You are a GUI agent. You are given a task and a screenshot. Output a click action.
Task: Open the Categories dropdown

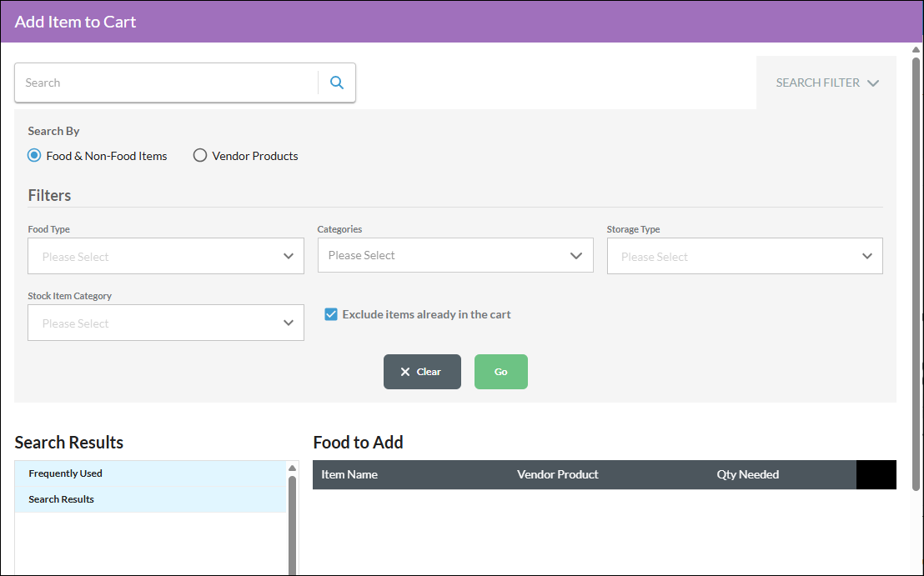[x=455, y=255]
